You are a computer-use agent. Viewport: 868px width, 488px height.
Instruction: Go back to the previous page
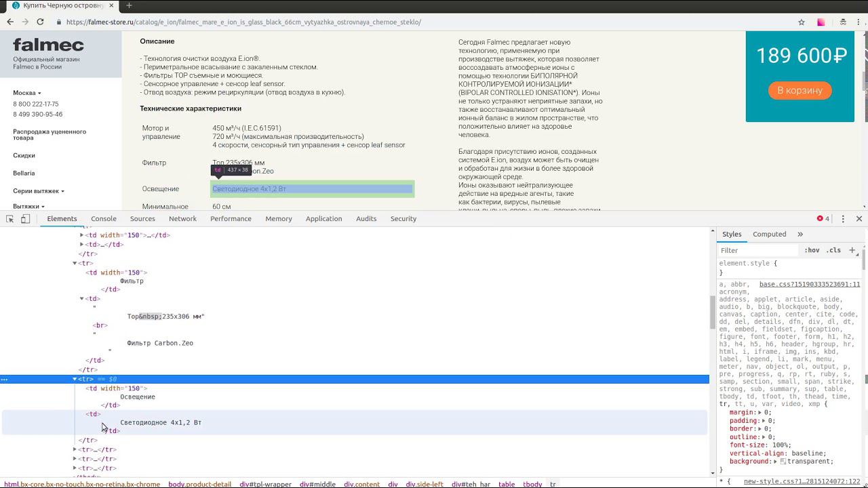pyautogui.click(x=10, y=22)
